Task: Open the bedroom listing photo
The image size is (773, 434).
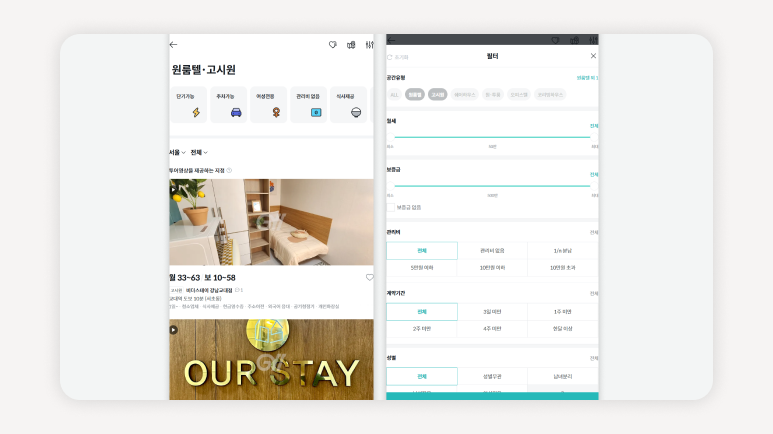Action: click(271, 222)
